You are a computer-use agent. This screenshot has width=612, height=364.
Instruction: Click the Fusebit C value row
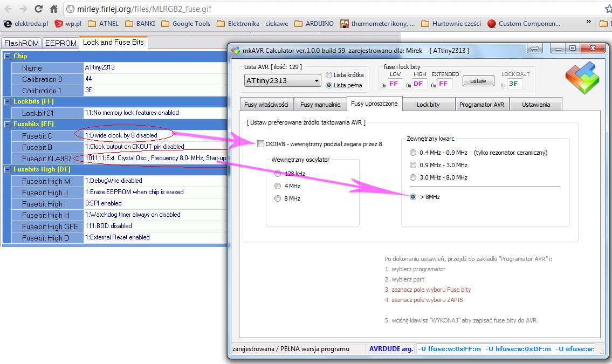click(x=155, y=135)
